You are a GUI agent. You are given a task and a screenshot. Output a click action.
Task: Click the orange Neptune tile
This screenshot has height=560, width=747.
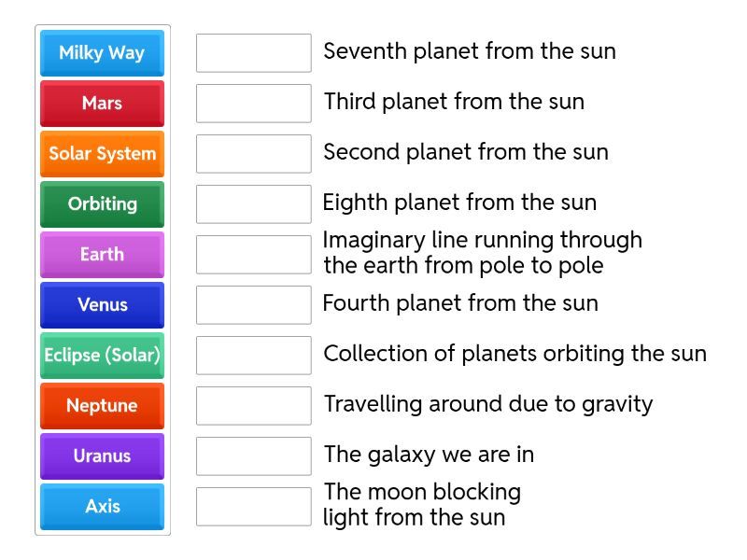click(102, 405)
